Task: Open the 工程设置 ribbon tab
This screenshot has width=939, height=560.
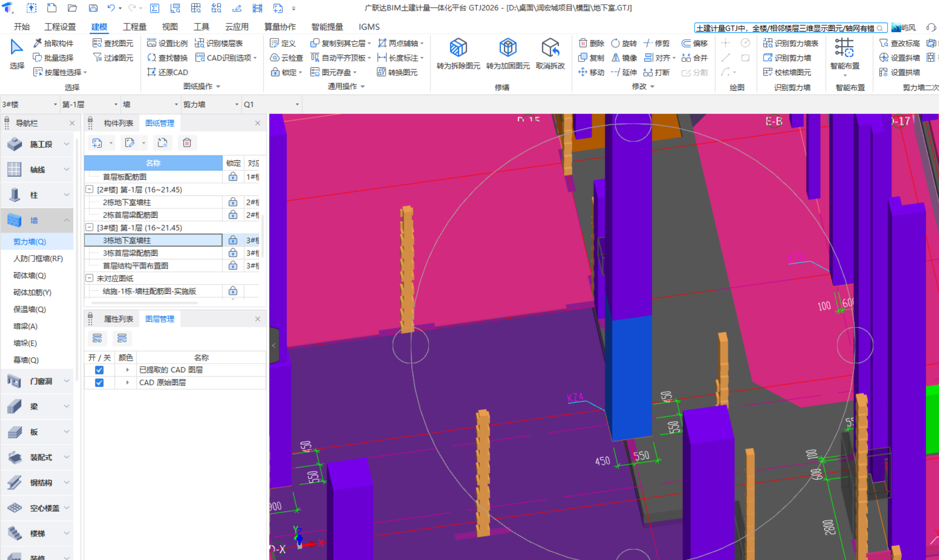Action: pos(60,26)
